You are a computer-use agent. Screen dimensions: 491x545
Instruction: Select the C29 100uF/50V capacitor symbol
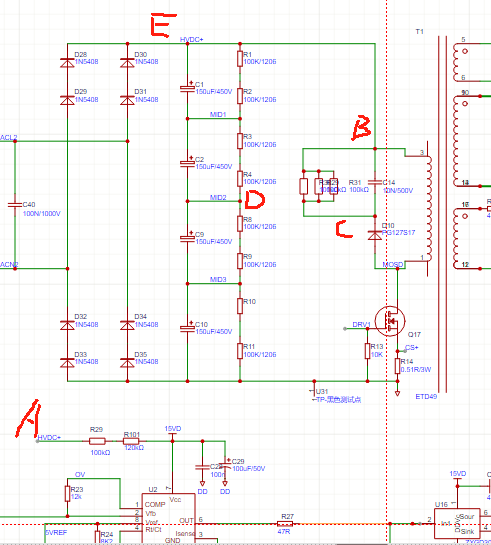point(225,464)
